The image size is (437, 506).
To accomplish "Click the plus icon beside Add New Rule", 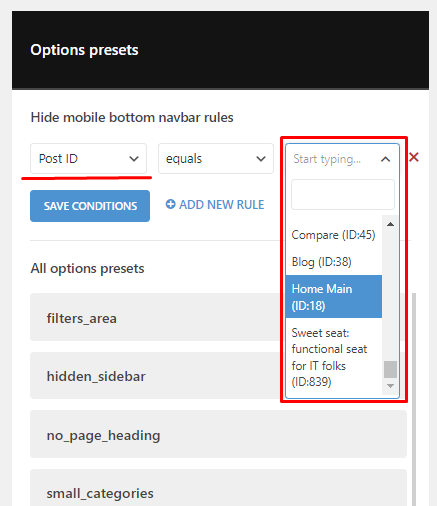I will pyautogui.click(x=170, y=204).
